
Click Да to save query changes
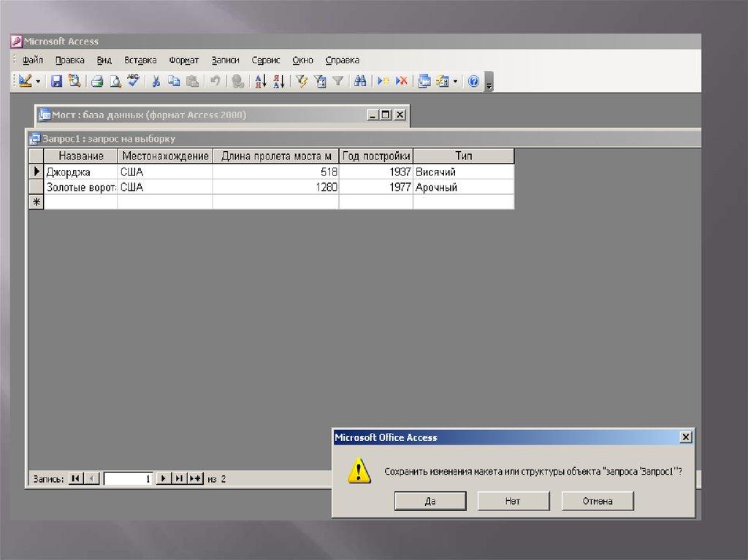point(430,501)
